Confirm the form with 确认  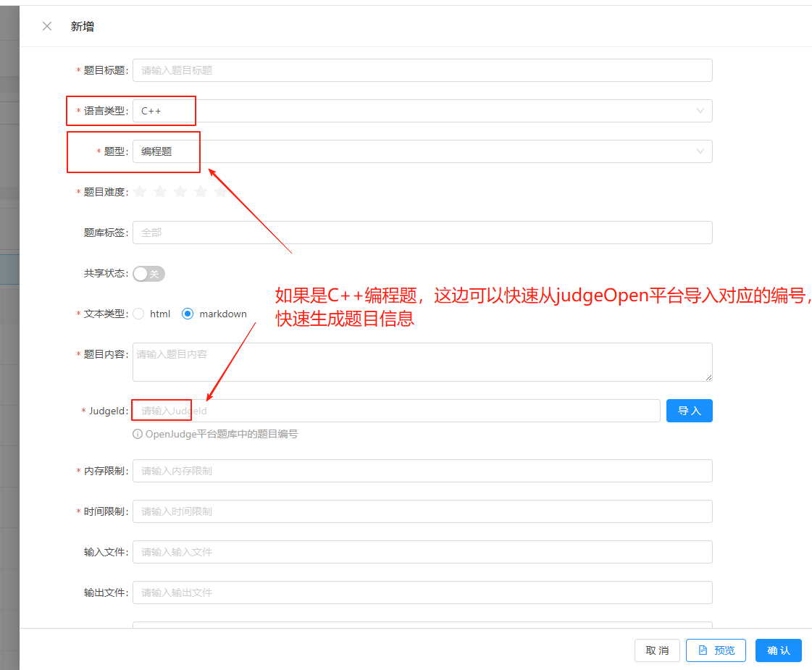coord(778,650)
